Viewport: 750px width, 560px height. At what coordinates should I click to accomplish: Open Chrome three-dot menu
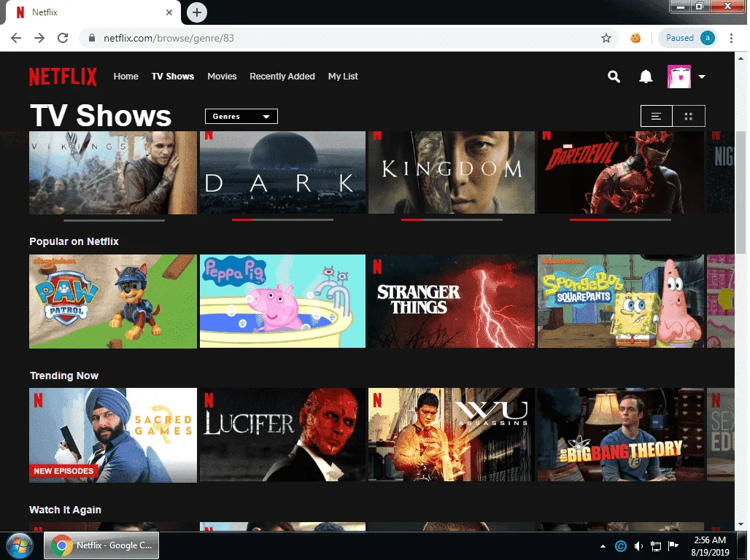(731, 38)
